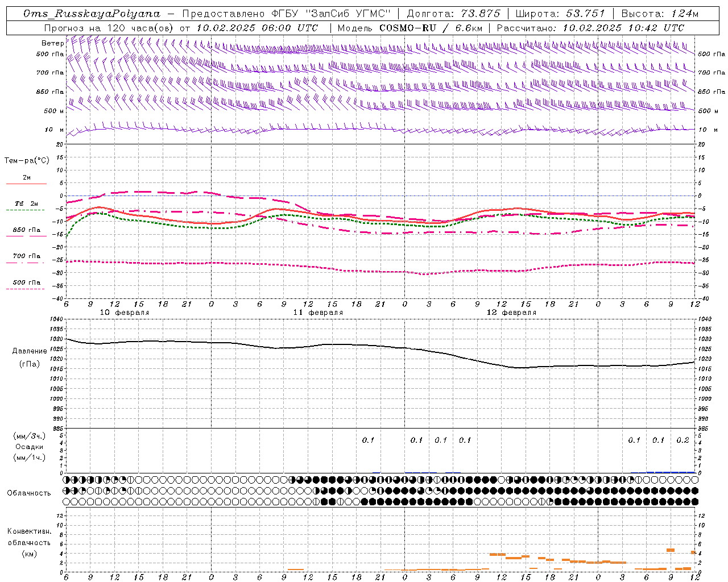Click the (мм/1ч.) precipitation unit label

29,458
